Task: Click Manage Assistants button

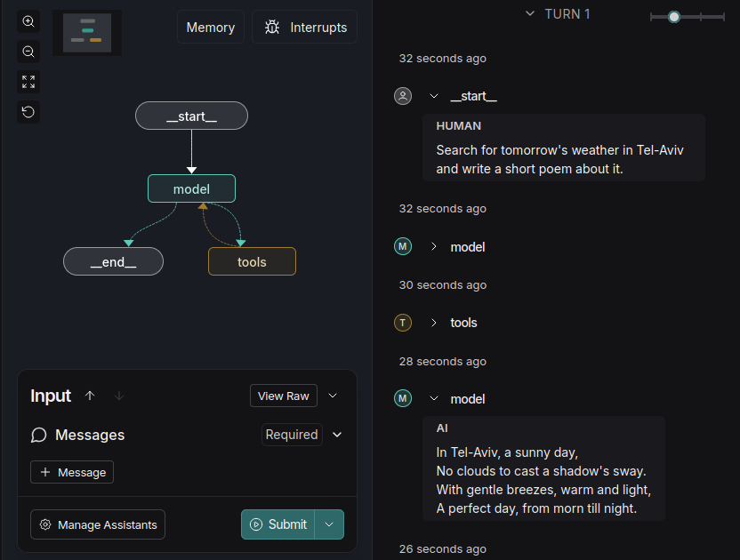Action: (x=98, y=524)
